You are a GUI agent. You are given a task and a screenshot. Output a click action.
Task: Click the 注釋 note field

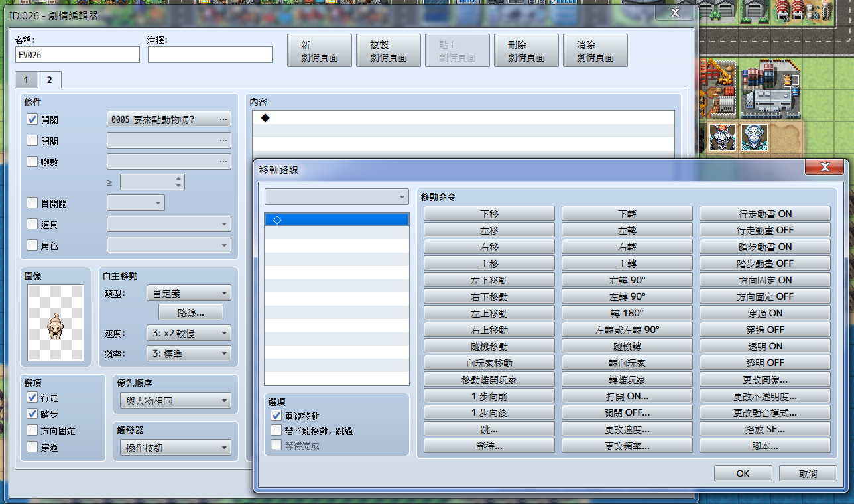coord(210,55)
